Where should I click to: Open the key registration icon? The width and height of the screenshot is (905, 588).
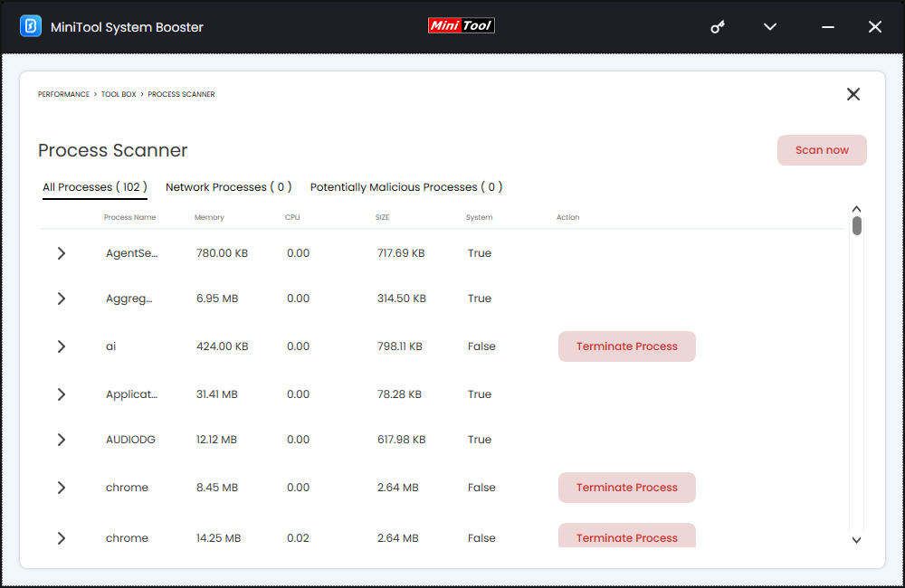[718, 26]
